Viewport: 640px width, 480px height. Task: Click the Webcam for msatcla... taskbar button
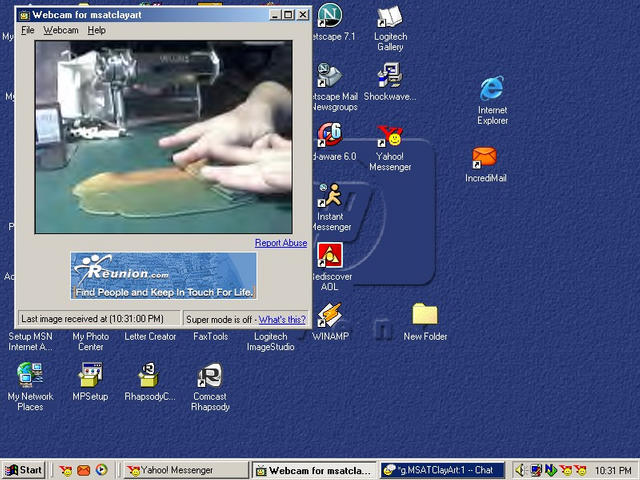point(314,471)
